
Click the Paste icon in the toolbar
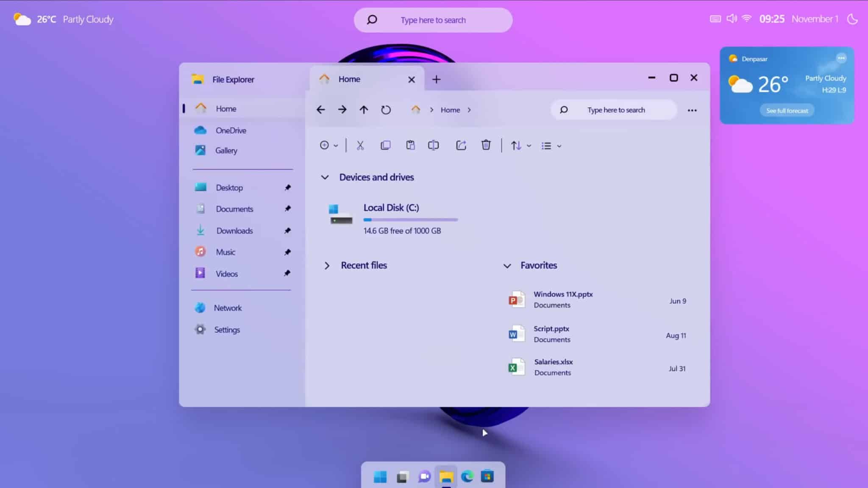[x=409, y=145]
